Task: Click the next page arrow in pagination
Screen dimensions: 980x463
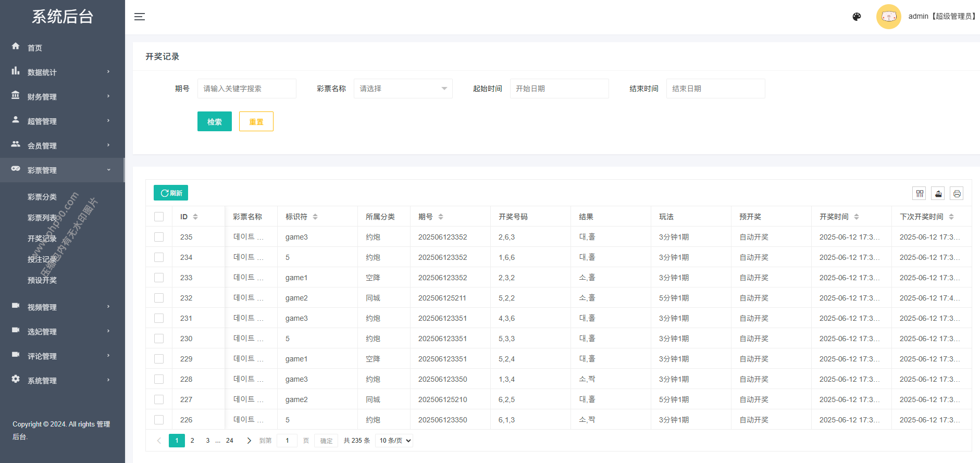Action: click(x=249, y=441)
